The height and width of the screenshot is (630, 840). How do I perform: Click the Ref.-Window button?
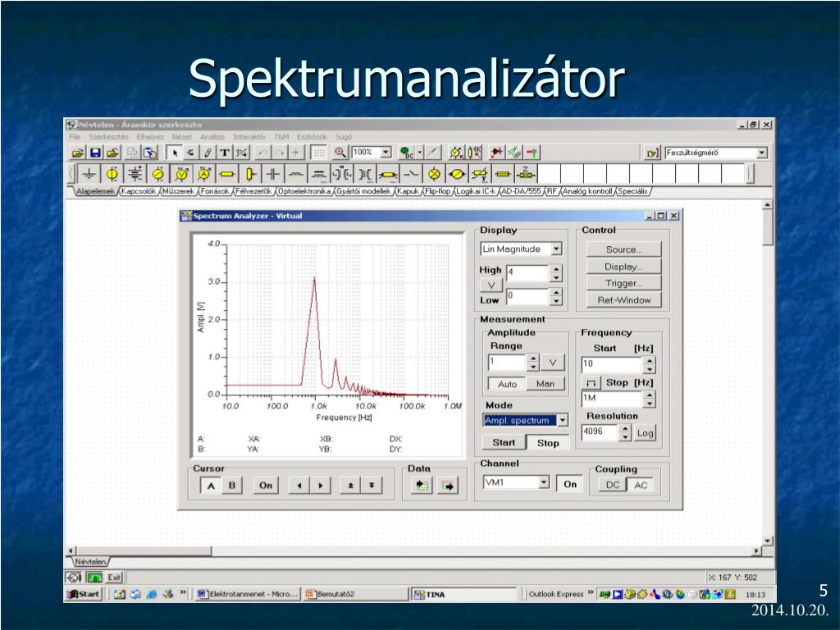624,300
